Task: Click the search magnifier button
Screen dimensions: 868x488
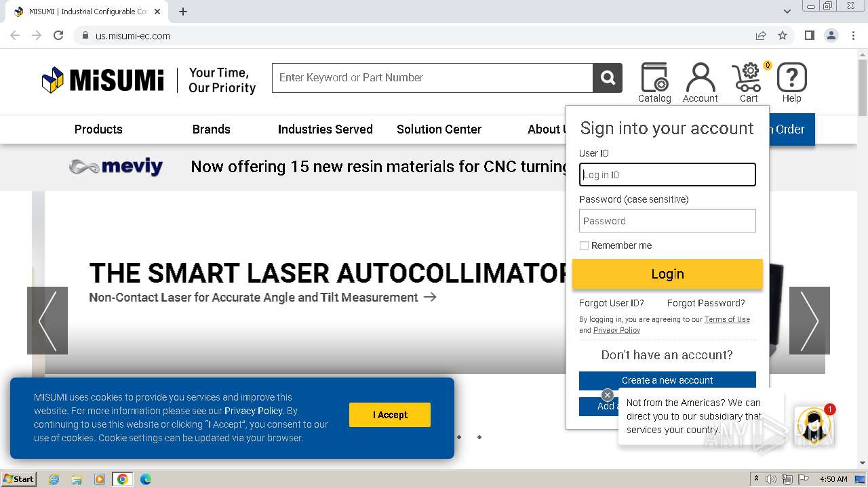Action: 608,78
